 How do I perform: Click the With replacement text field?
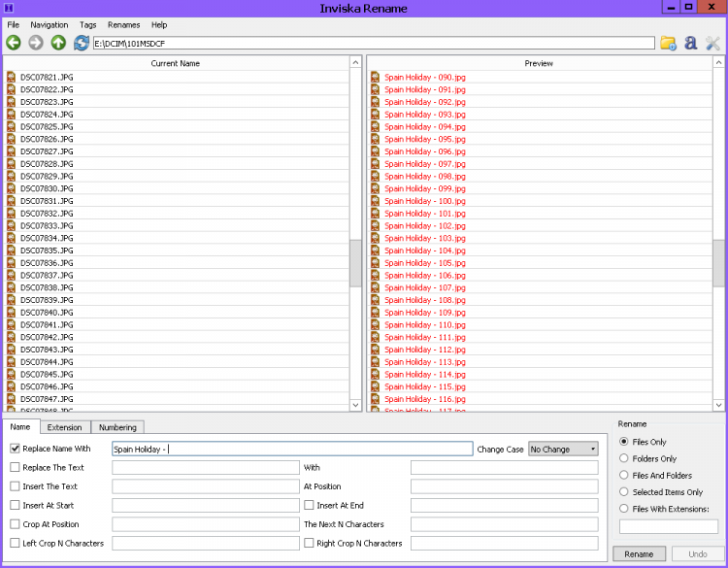point(505,467)
